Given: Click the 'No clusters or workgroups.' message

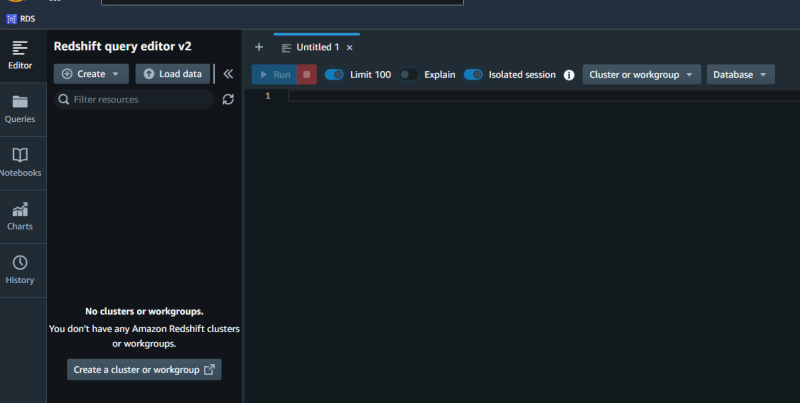Looking at the screenshot, I should click(x=144, y=311).
